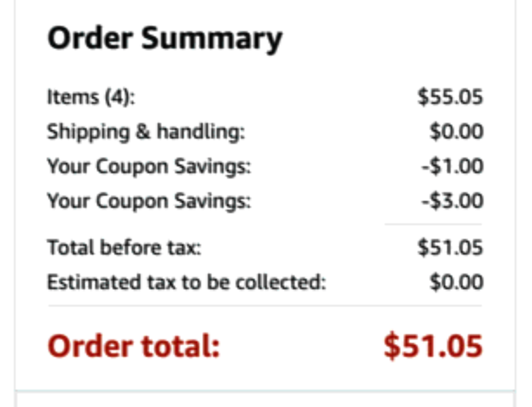
Task: Select the -$1.00 coupon discount amount
Action: tap(452, 167)
